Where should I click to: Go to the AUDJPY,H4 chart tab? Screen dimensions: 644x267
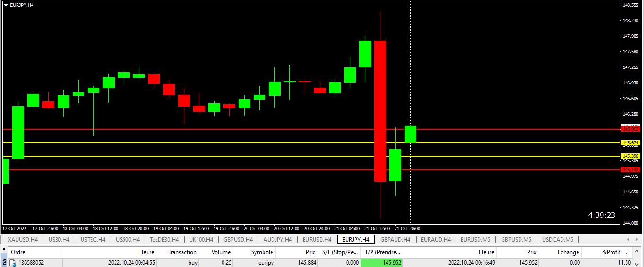click(278, 239)
